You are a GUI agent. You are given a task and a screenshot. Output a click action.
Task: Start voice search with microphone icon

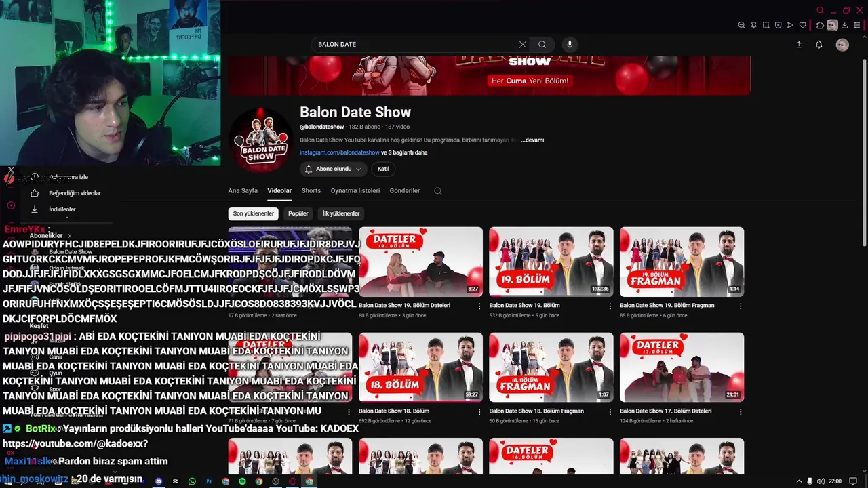[570, 44]
